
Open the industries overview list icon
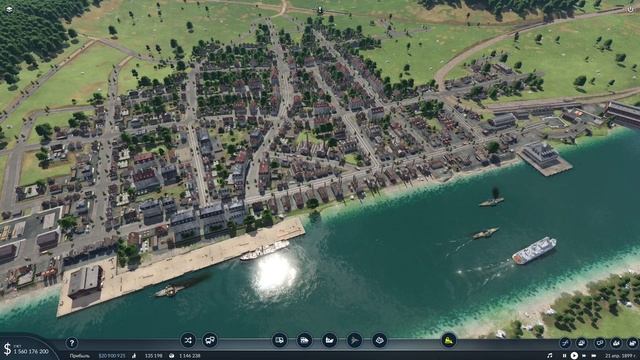click(x=632, y=343)
